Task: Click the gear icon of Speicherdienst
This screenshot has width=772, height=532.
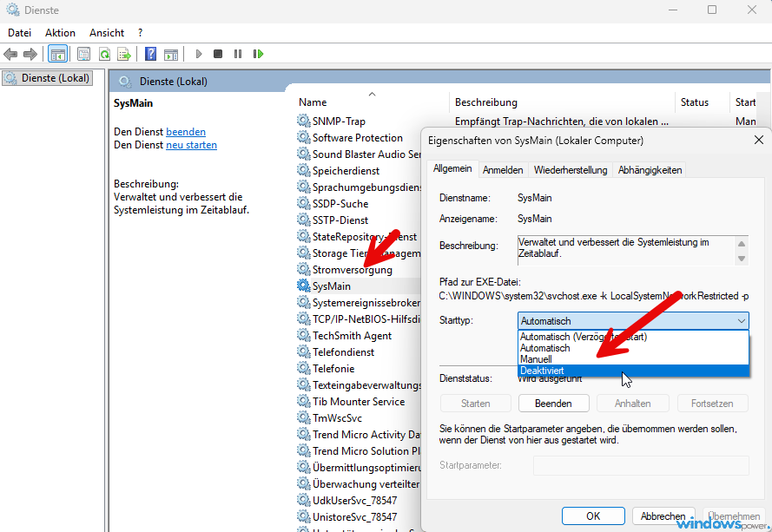Action: (303, 170)
